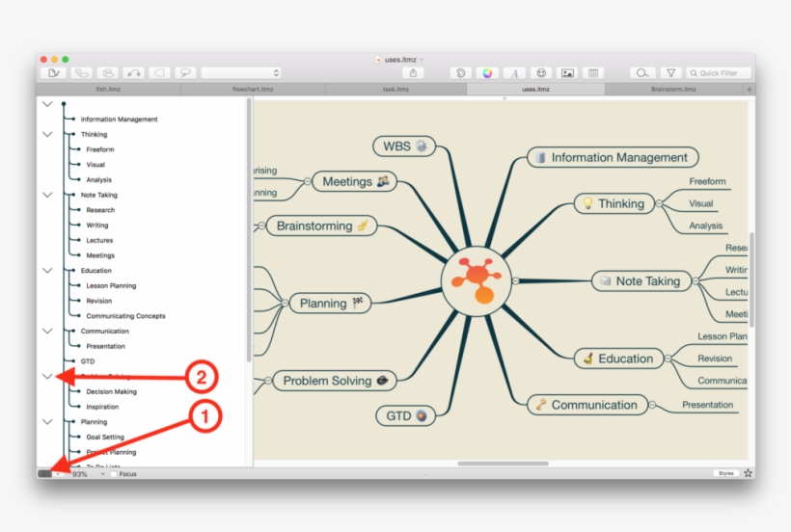Select Decision Making in the outline
791x532 pixels.
[x=111, y=391]
